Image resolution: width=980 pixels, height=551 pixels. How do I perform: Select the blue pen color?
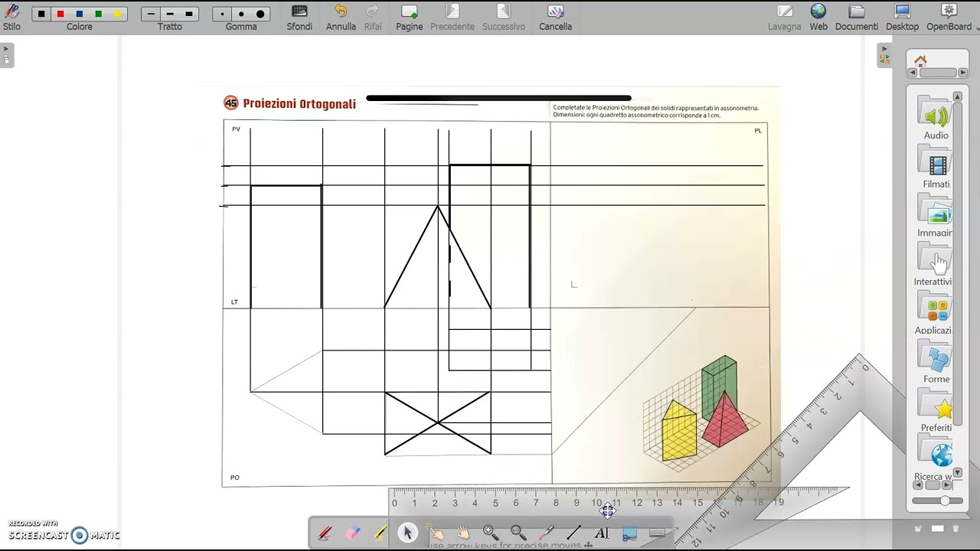point(80,14)
